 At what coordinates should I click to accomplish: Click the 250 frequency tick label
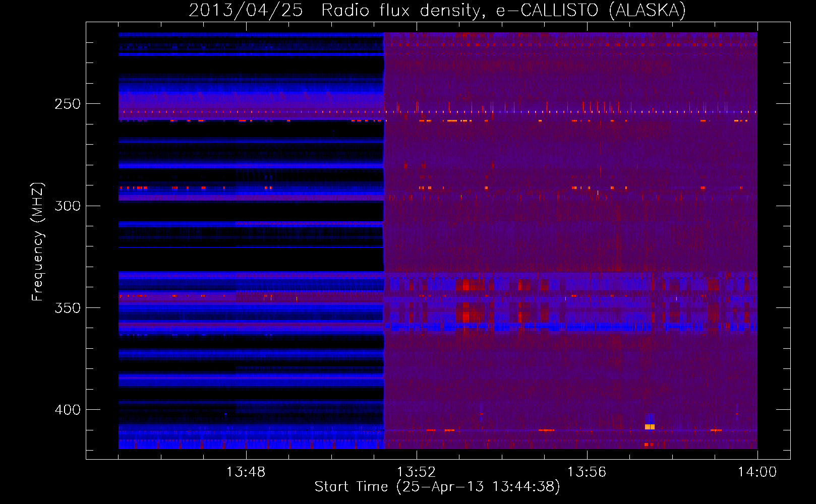coord(68,104)
